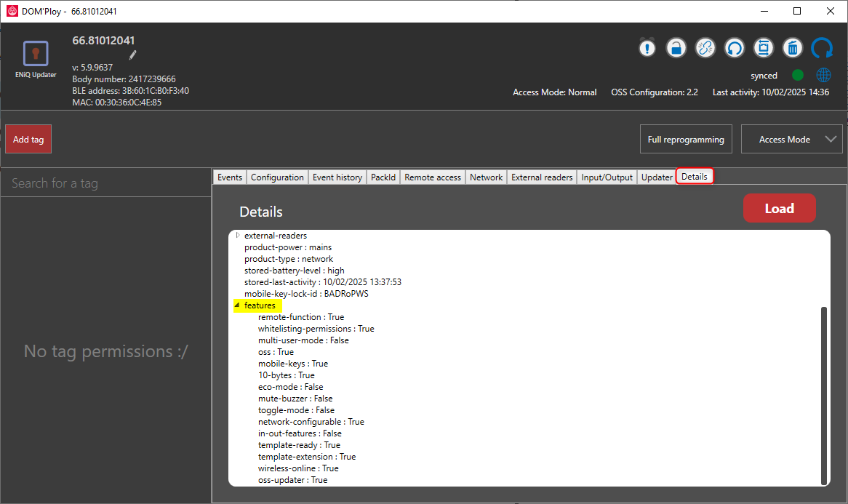848x504 pixels.
Task: Select 'in-out-features : False' row
Action: 300,433
